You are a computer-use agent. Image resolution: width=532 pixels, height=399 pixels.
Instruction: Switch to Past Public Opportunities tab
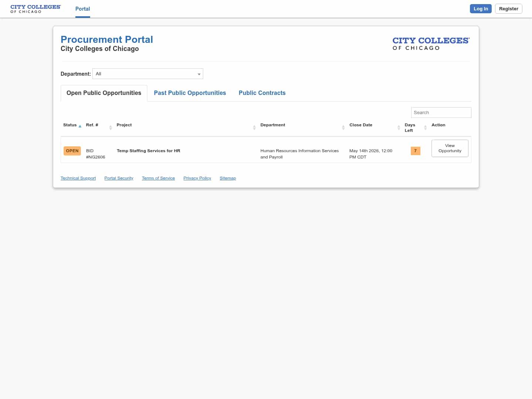(190, 93)
